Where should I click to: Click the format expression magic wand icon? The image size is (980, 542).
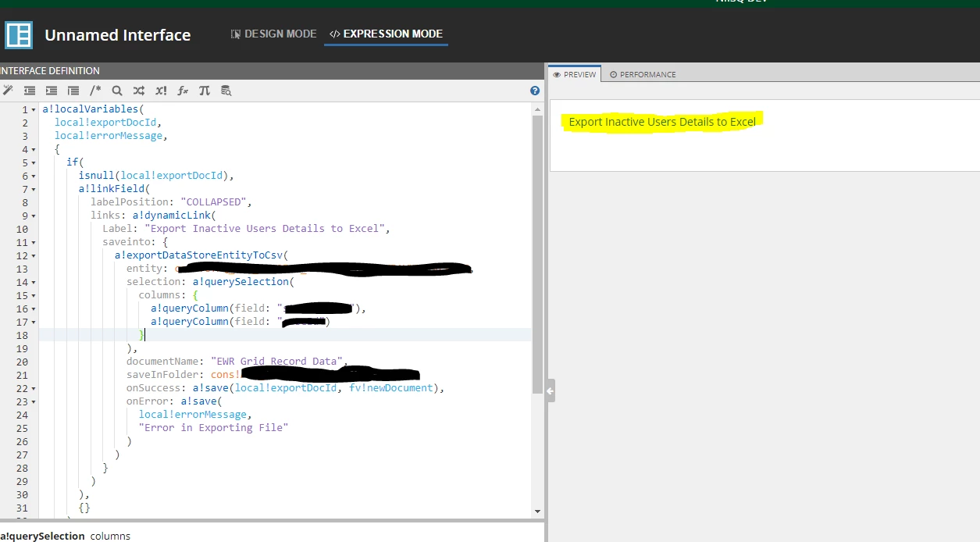9,91
